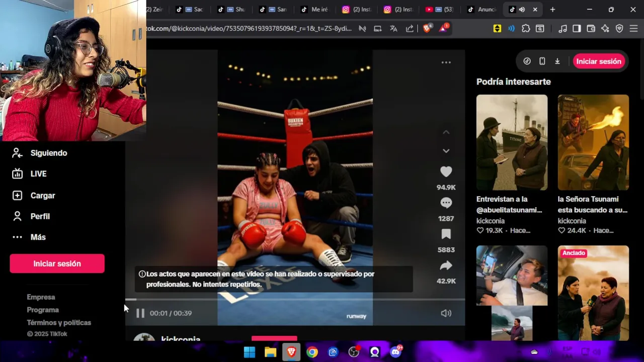Open the Brave VPN shield icon
The image size is (644, 362).
click(x=619, y=29)
